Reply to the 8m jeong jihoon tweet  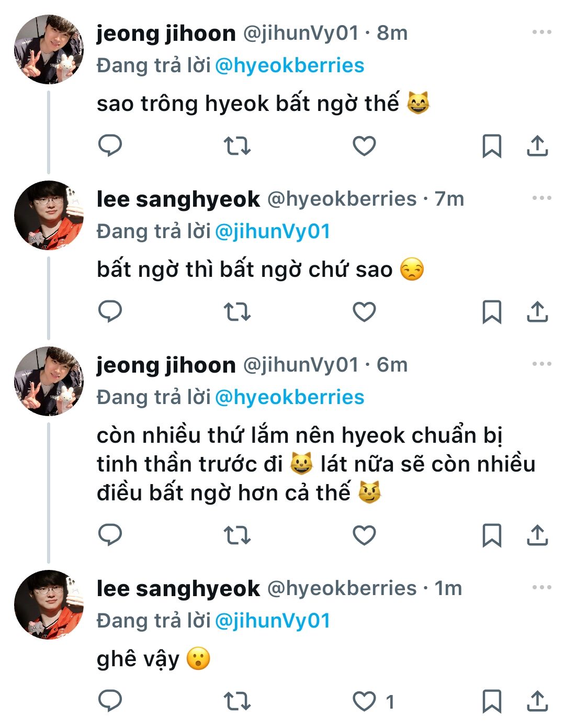pyautogui.click(x=110, y=145)
